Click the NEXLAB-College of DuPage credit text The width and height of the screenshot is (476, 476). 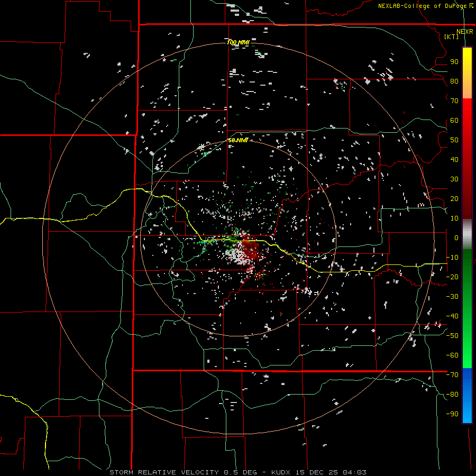coord(422,6)
